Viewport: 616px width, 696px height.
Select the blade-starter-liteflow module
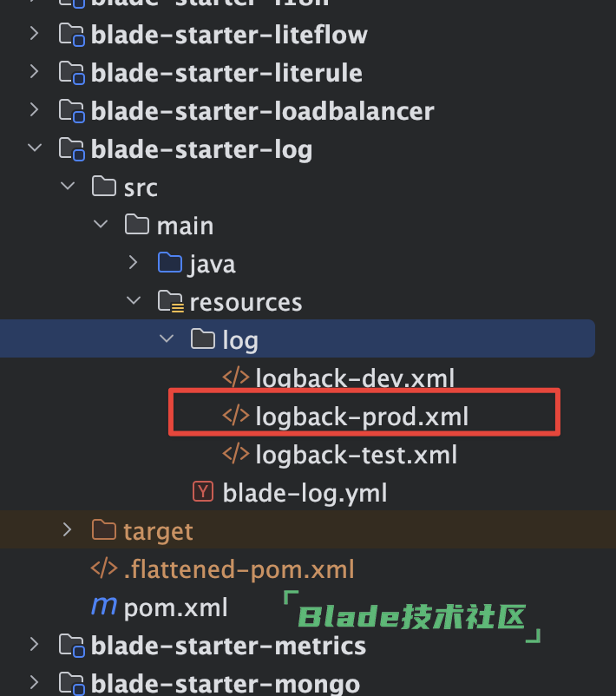click(x=229, y=35)
